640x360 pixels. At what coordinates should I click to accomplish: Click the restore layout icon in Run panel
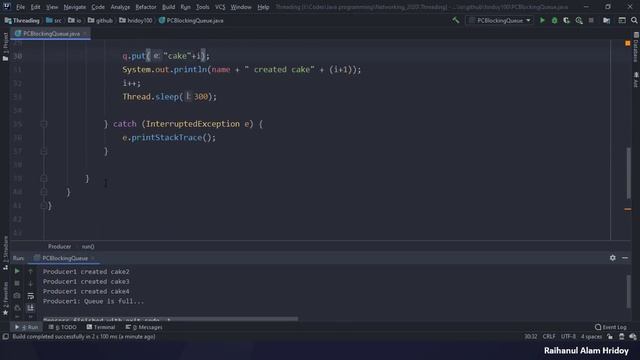tap(17, 308)
